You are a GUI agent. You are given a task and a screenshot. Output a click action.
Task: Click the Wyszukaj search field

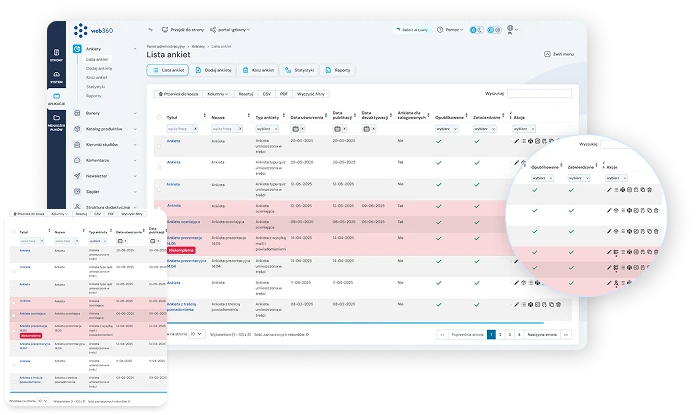(x=538, y=93)
